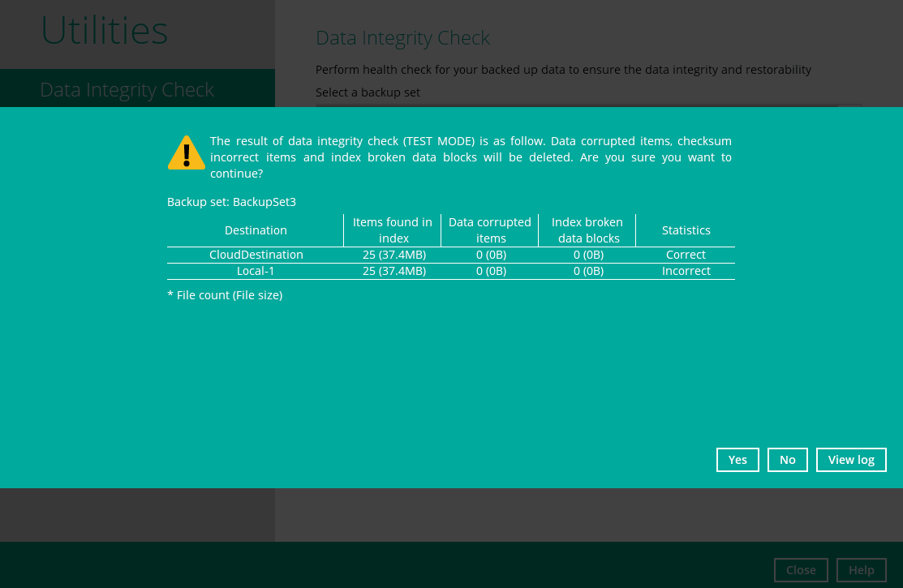
Task: Click the Incorrect status for Local-1
Action: pyautogui.click(x=686, y=271)
